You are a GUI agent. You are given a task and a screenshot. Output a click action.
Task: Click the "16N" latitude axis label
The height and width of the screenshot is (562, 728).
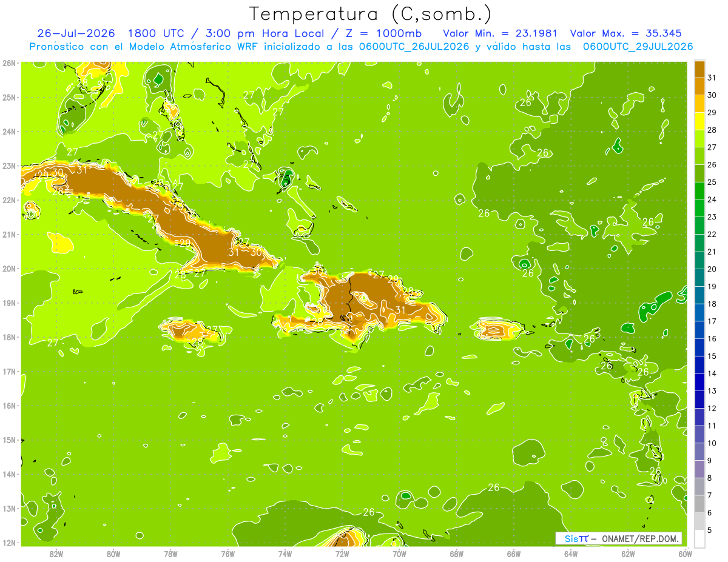(8, 406)
